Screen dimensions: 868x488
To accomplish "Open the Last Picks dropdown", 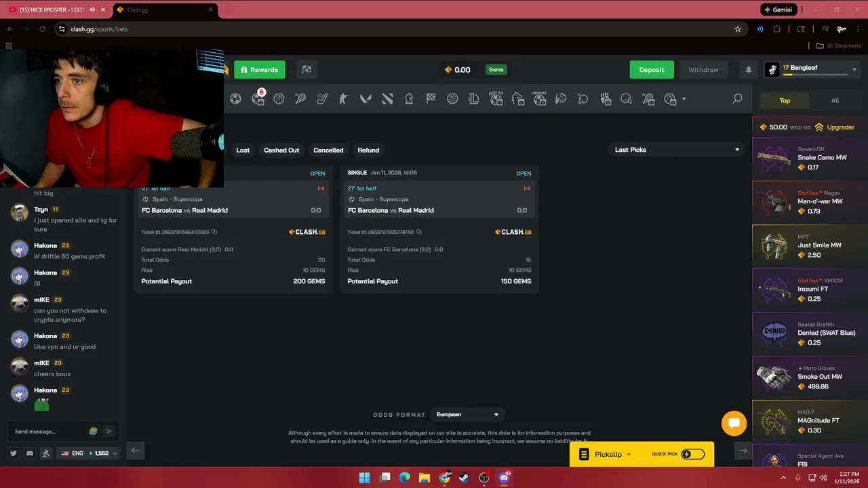I will point(677,150).
